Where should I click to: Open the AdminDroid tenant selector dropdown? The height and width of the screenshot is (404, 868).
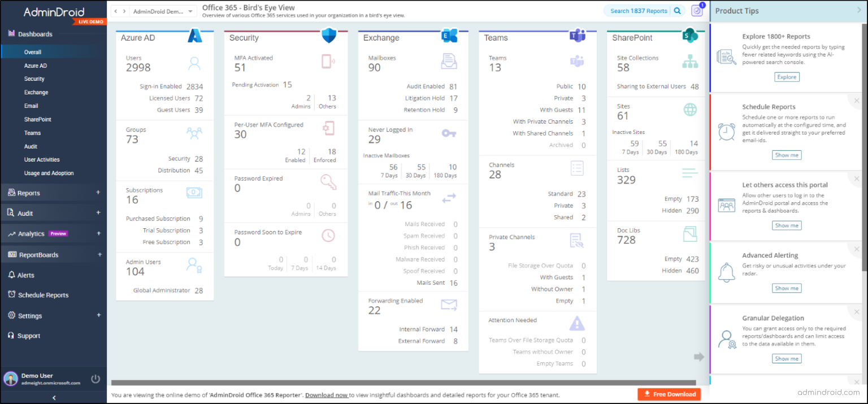click(x=160, y=10)
